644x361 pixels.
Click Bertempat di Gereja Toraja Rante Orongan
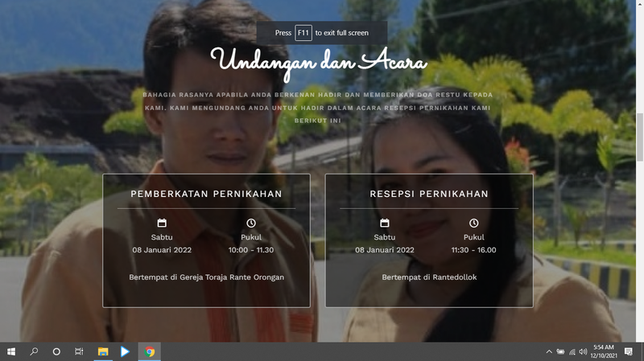point(207,277)
